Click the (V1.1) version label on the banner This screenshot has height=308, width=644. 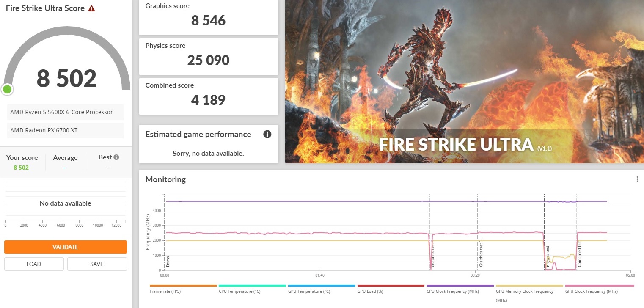click(545, 148)
